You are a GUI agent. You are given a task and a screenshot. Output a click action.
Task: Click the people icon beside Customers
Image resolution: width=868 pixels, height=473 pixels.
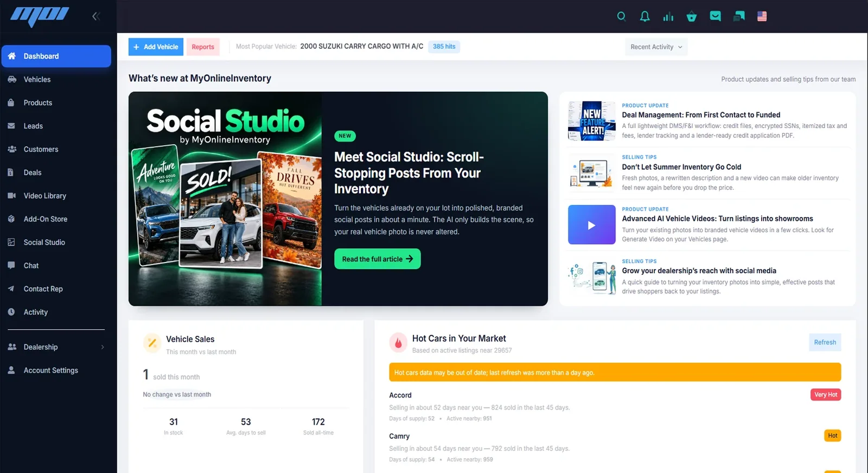click(12, 149)
